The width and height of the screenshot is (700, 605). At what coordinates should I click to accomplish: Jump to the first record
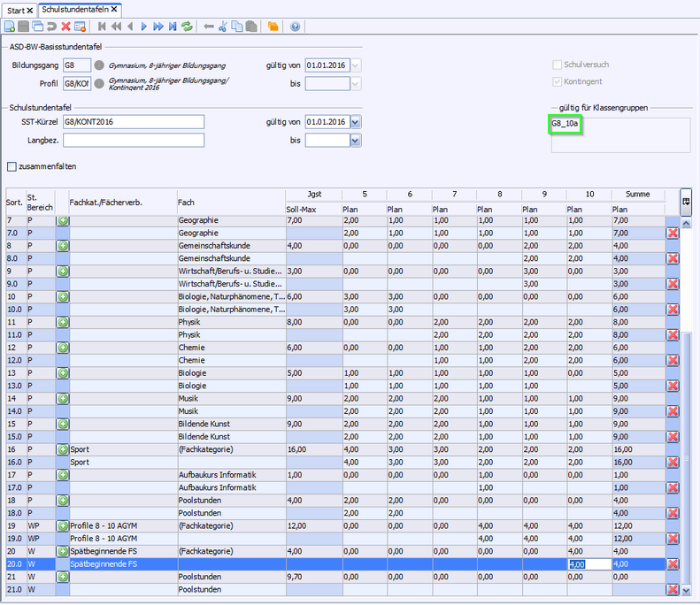pyautogui.click(x=103, y=27)
